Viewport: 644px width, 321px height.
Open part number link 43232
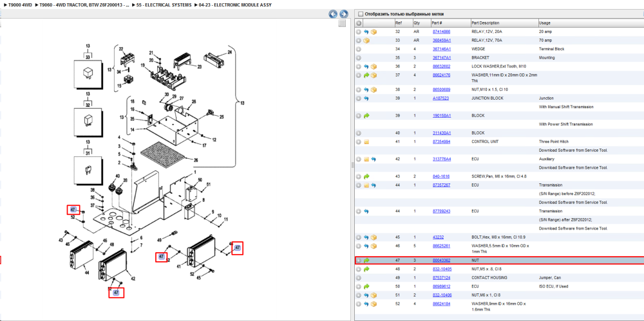[438, 237]
